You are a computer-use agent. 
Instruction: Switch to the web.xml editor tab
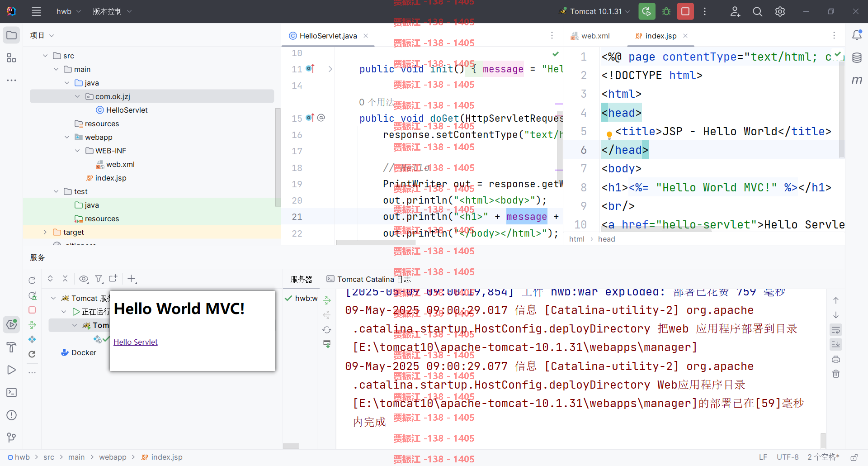(x=590, y=36)
